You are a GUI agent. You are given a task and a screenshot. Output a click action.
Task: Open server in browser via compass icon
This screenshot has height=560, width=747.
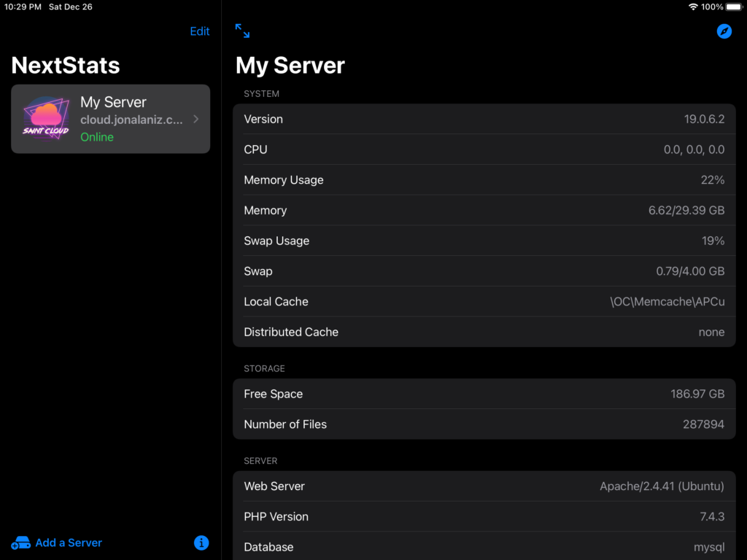click(x=724, y=31)
